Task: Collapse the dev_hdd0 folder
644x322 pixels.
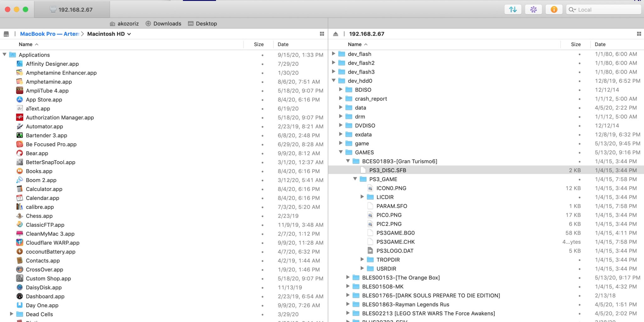Action: (334, 80)
